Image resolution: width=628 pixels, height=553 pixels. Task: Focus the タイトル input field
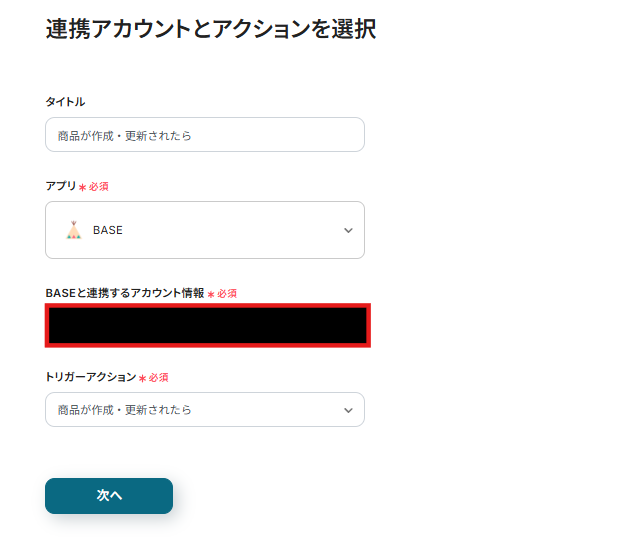204,135
